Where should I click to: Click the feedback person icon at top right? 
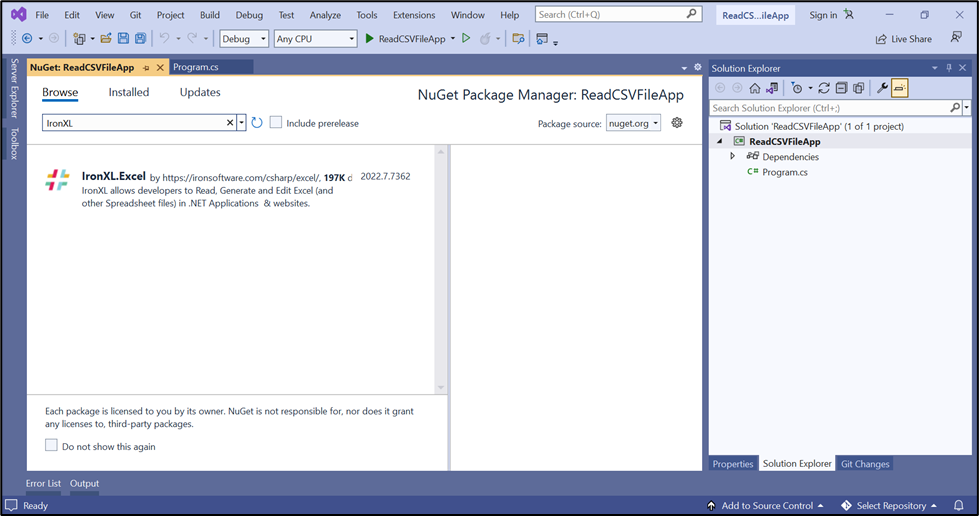tap(956, 38)
